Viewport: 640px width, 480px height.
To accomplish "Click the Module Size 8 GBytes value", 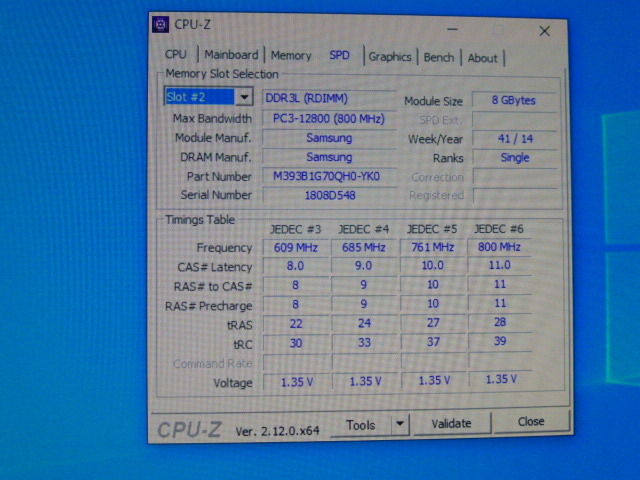I will coord(514,100).
